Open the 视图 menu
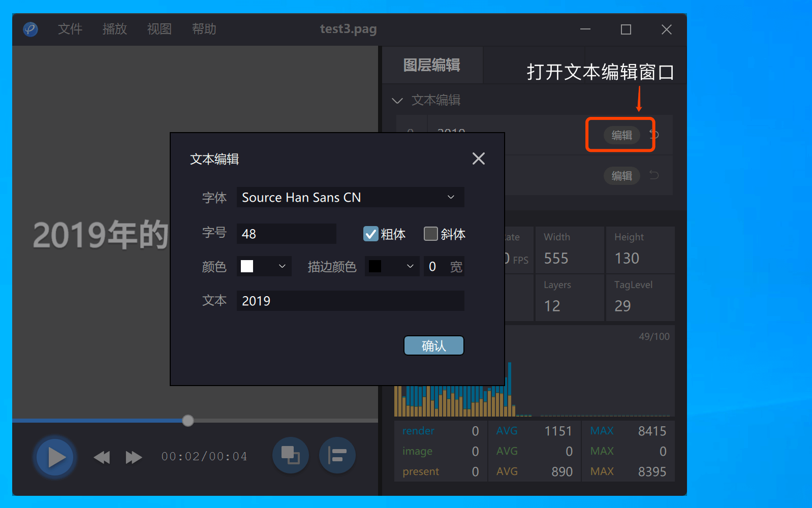 click(160, 29)
